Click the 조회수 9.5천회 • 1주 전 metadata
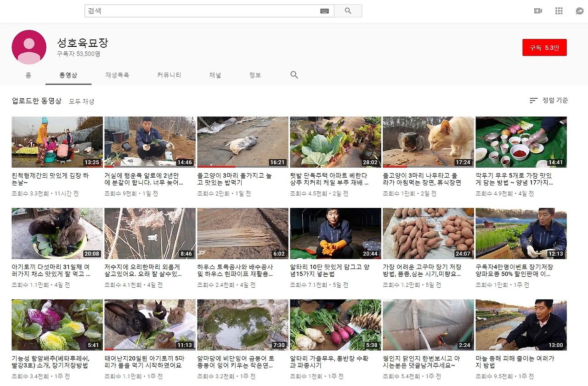Screen dimensions: 588x386 [x=505, y=376]
